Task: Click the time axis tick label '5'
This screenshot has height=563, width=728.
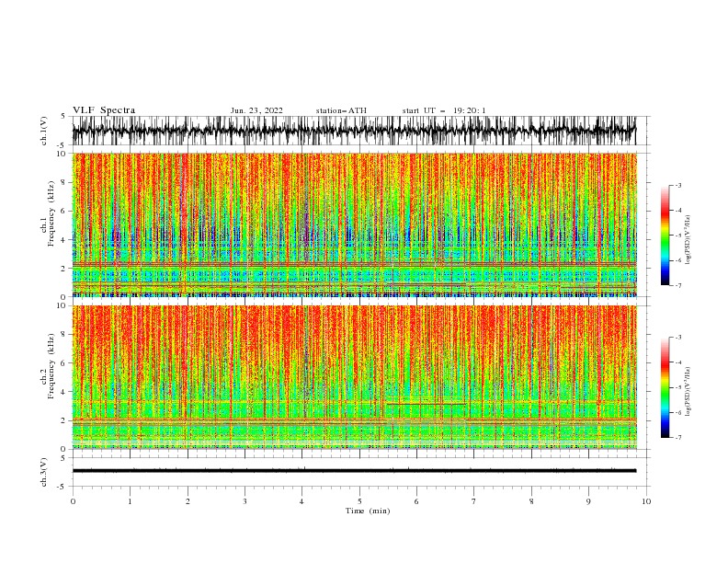Action: [x=359, y=501]
